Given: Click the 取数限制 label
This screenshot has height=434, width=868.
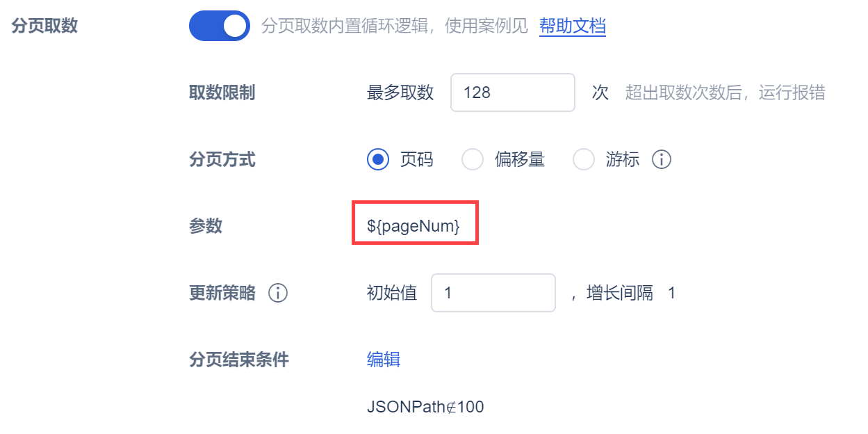Looking at the screenshot, I should (x=222, y=93).
